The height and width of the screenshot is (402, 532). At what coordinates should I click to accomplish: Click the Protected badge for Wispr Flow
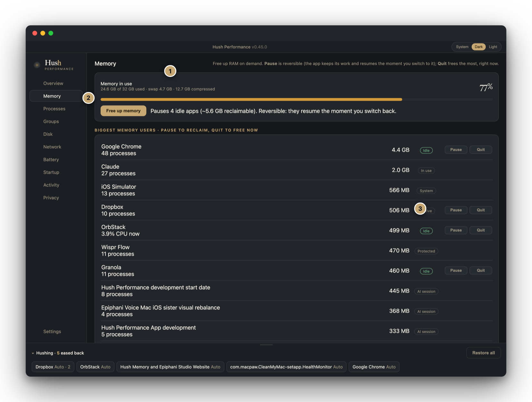[x=426, y=251]
